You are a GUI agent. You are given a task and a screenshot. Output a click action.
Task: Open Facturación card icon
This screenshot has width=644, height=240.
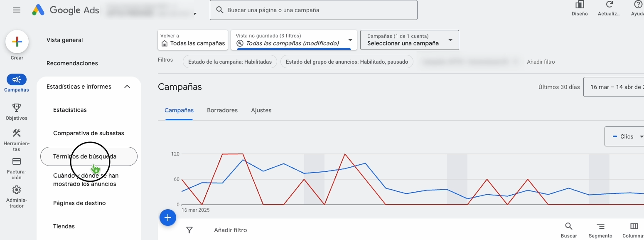coord(17,161)
